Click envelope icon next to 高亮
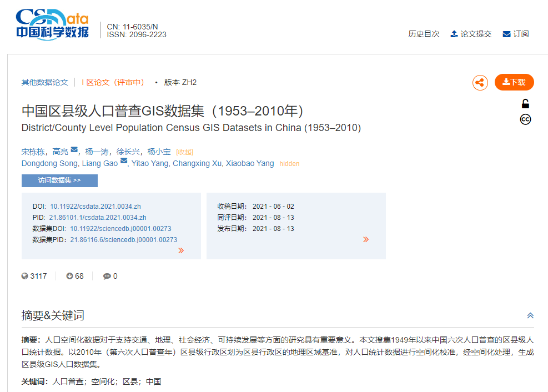 point(74,150)
